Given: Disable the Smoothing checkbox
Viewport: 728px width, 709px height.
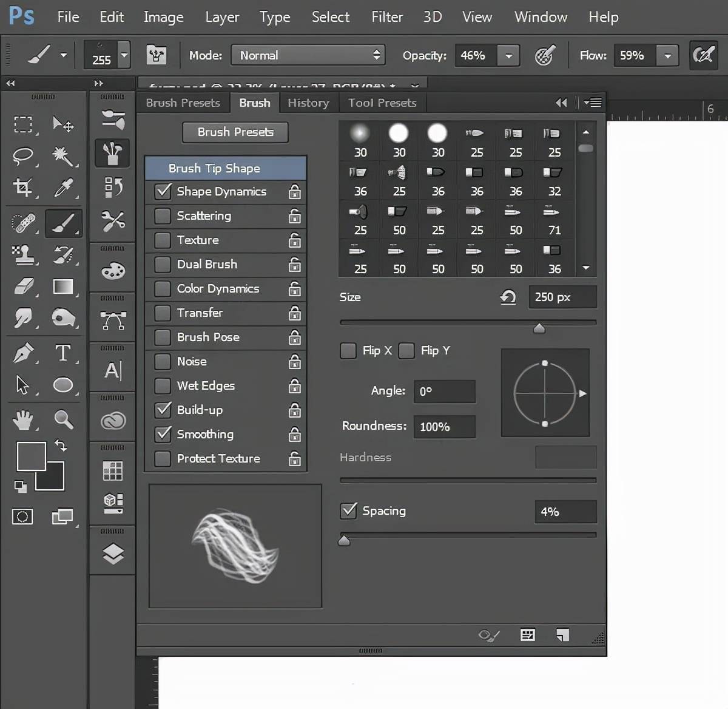Looking at the screenshot, I should click(163, 434).
